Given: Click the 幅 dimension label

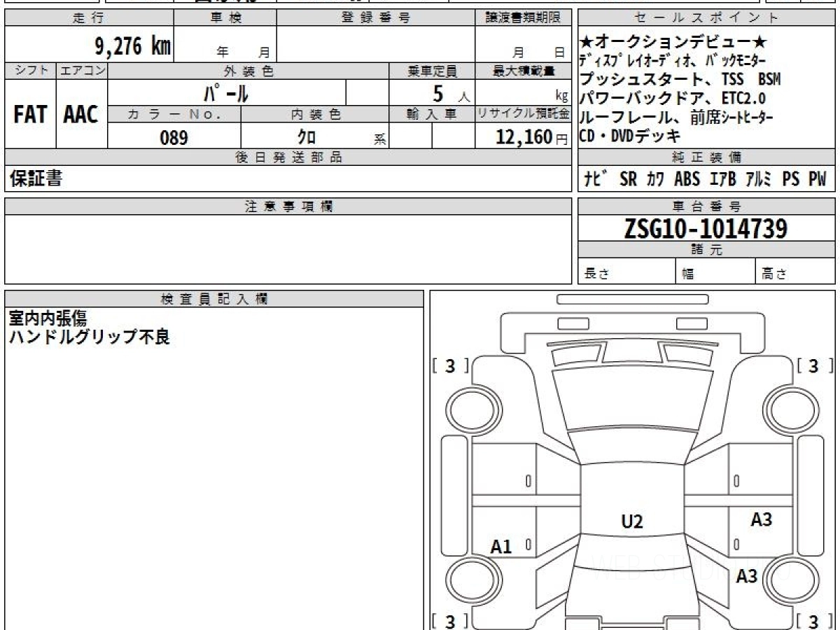Looking at the screenshot, I should pos(688,274).
